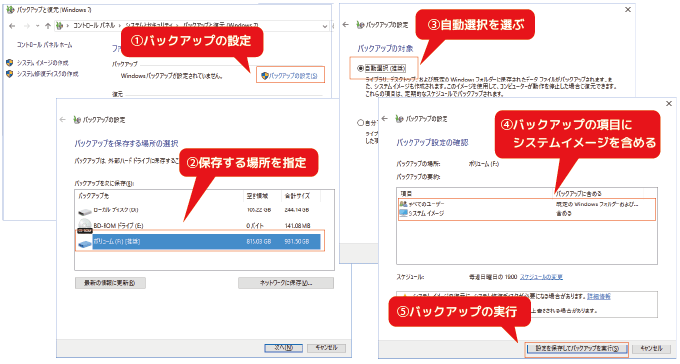Select ローカル ディスク (D:) drive row
680x364 pixels.
199,210
